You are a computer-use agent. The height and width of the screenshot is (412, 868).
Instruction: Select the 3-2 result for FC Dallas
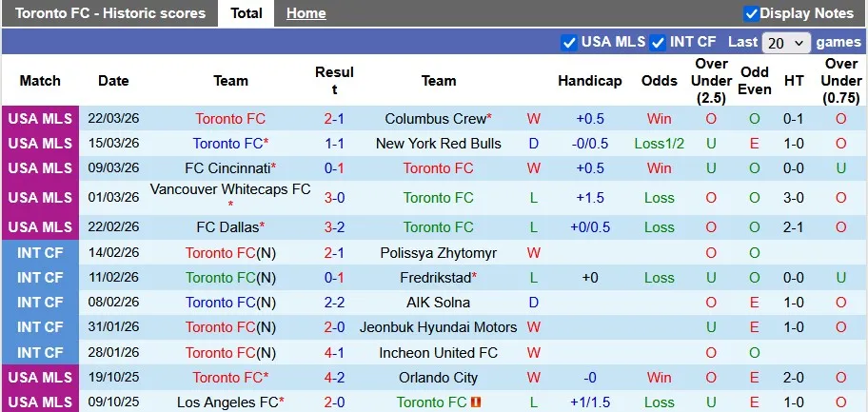tap(334, 227)
